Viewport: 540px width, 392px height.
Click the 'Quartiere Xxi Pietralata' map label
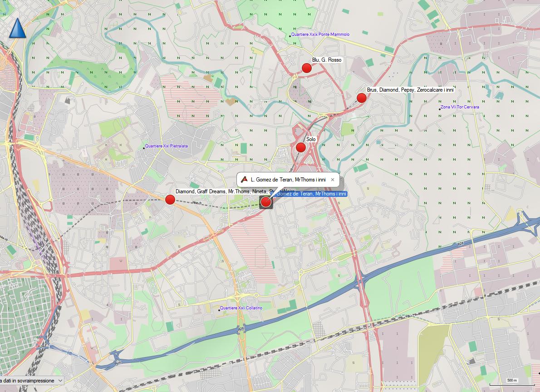click(x=166, y=147)
